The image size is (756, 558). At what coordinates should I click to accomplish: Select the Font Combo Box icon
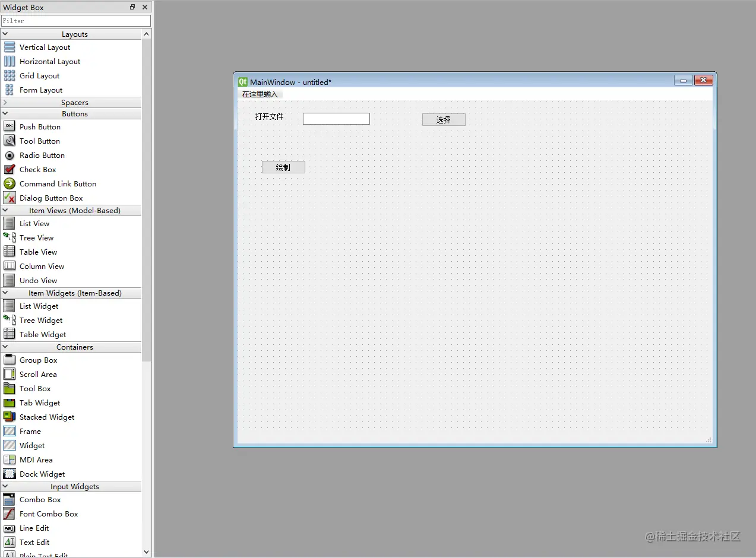coord(10,514)
